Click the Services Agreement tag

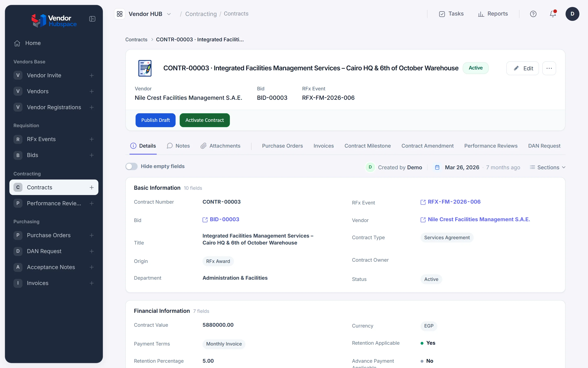tap(447, 238)
